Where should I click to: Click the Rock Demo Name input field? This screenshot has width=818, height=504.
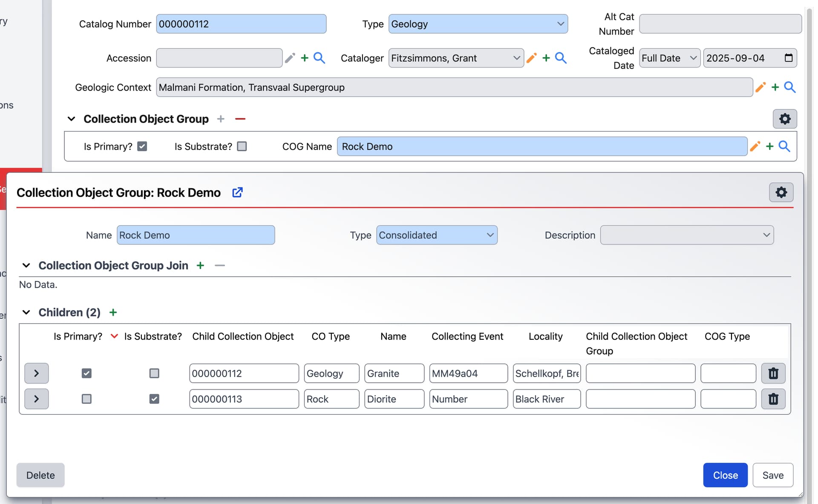[x=196, y=235]
